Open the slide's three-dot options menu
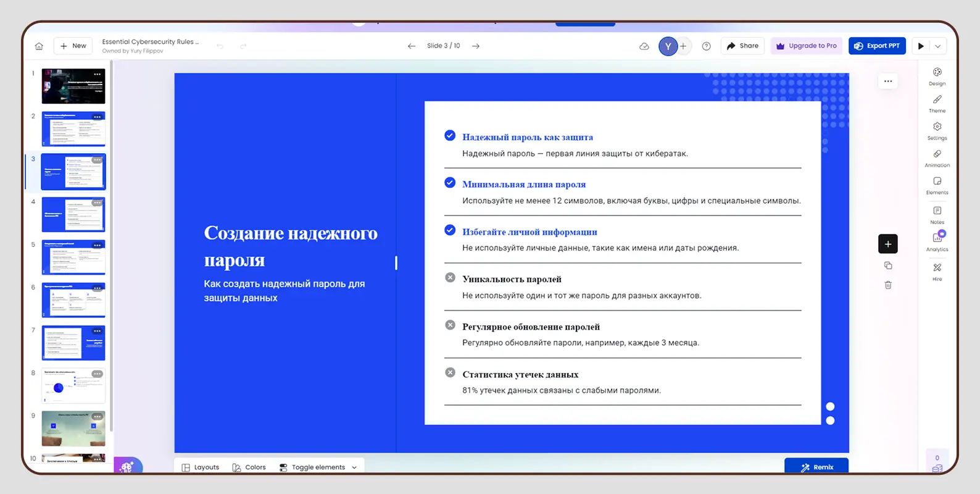This screenshot has width=980, height=494. pos(887,82)
